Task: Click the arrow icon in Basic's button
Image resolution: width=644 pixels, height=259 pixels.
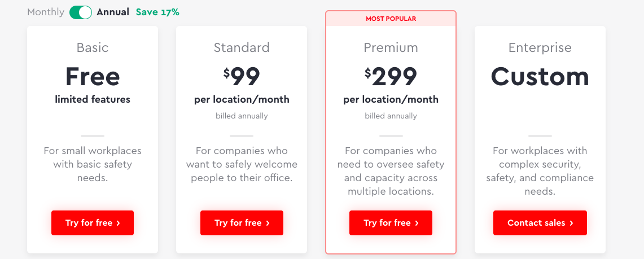Action: 119,223
